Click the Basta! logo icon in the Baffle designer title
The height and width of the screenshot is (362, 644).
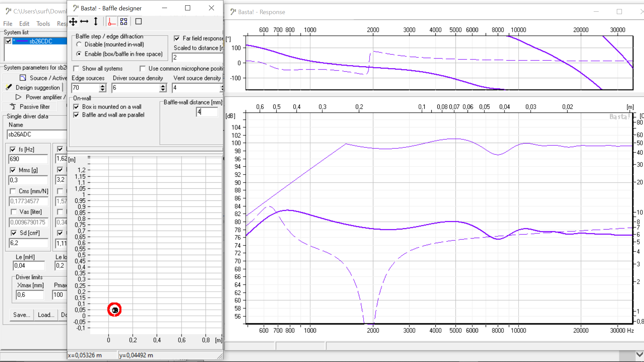76,8
